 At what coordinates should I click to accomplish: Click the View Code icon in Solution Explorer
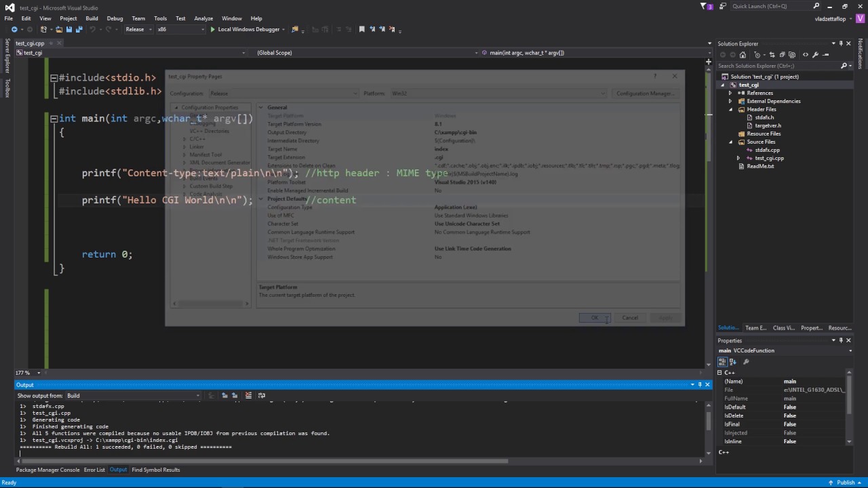pyautogui.click(x=806, y=55)
